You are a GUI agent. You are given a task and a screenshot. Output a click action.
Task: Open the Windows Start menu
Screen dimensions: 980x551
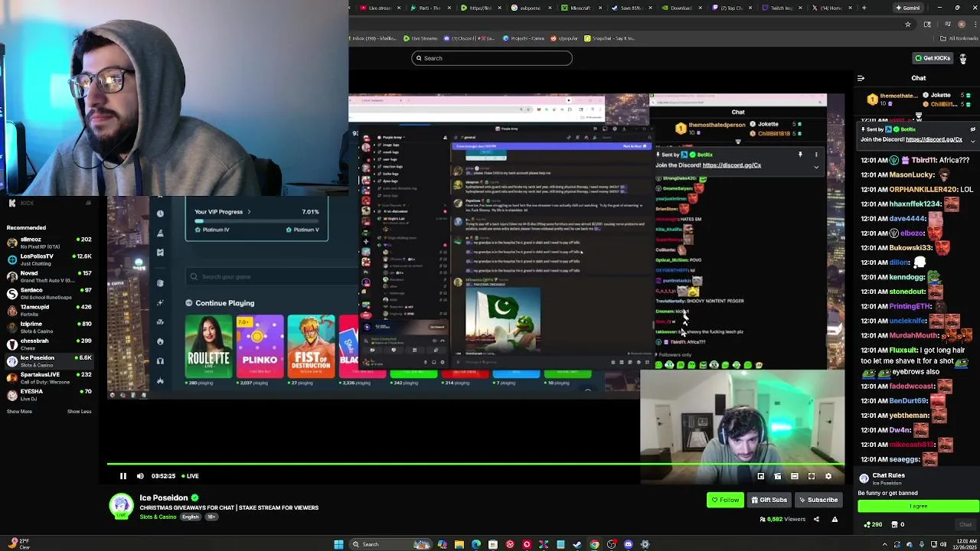[x=338, y=544]
